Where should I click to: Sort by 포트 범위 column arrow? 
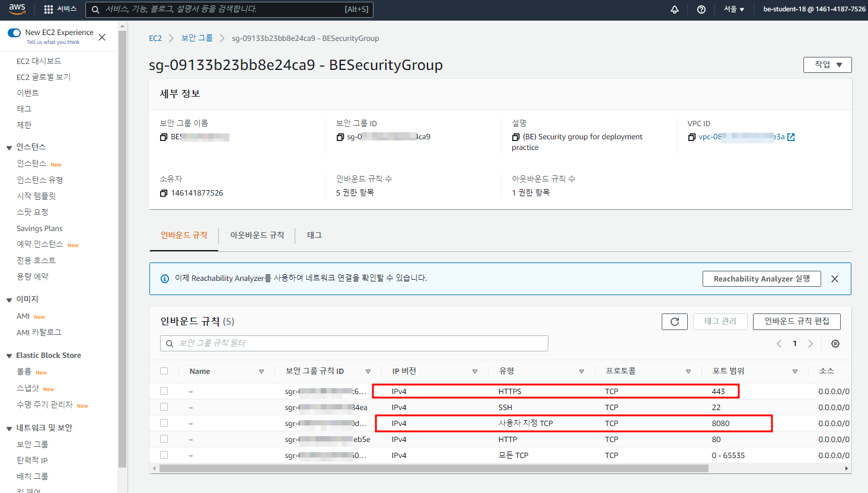point(795,372)
